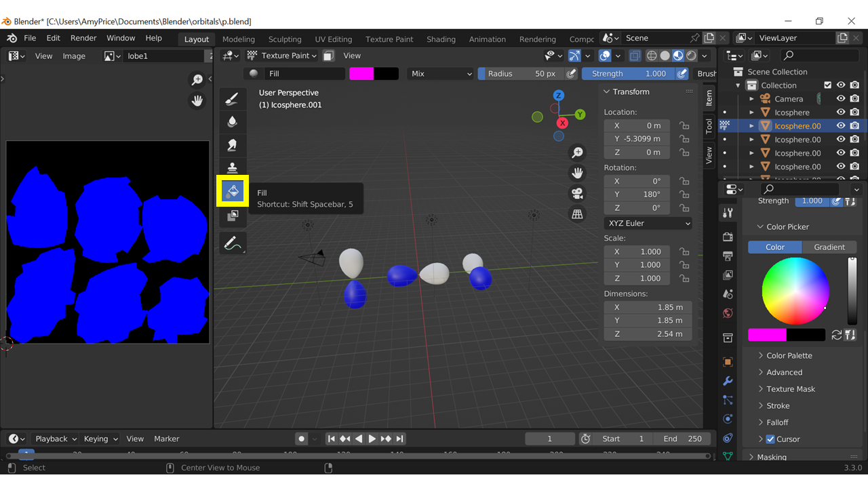Viewport: 868px width, 488px height.
Task: Select the Mask tool
Action: [x=232, y=216]
